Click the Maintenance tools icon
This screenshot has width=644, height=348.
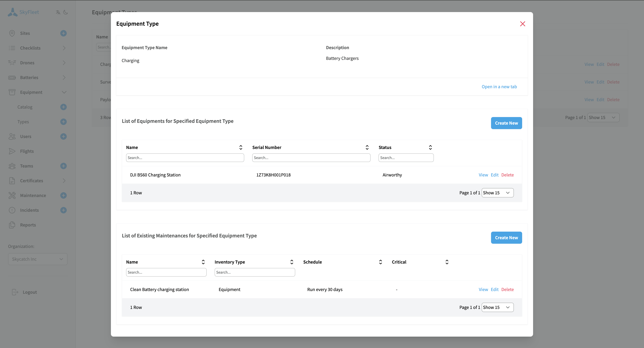click(x=12, y=195)
